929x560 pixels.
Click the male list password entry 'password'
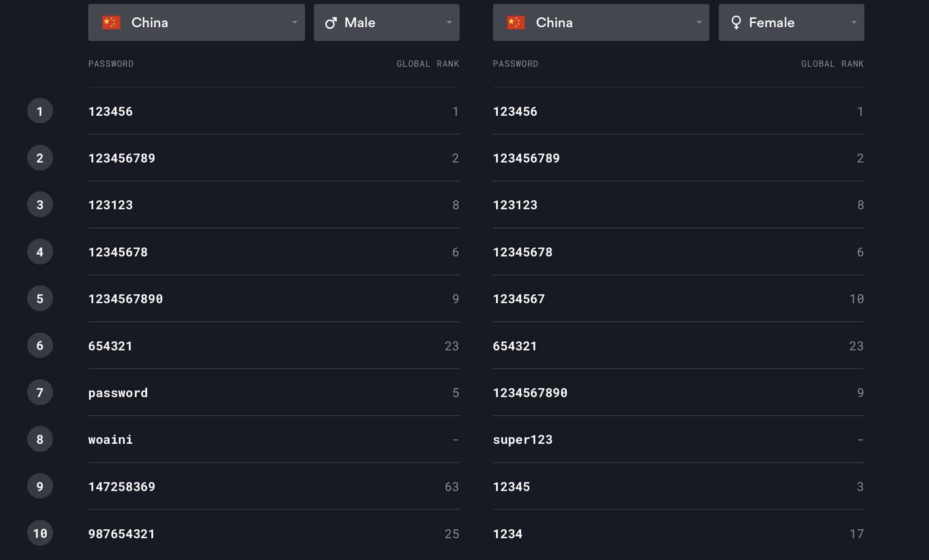click(x=118, y=393)
